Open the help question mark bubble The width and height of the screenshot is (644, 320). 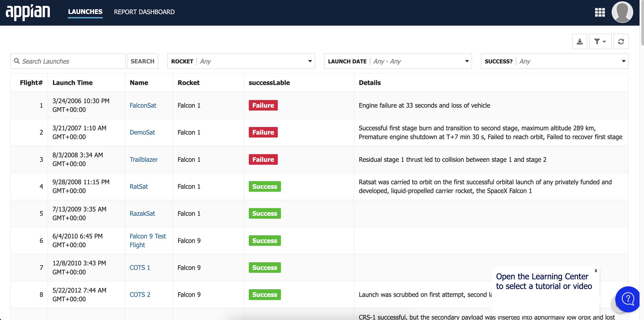pyautogui.click(x=628, y=299)
